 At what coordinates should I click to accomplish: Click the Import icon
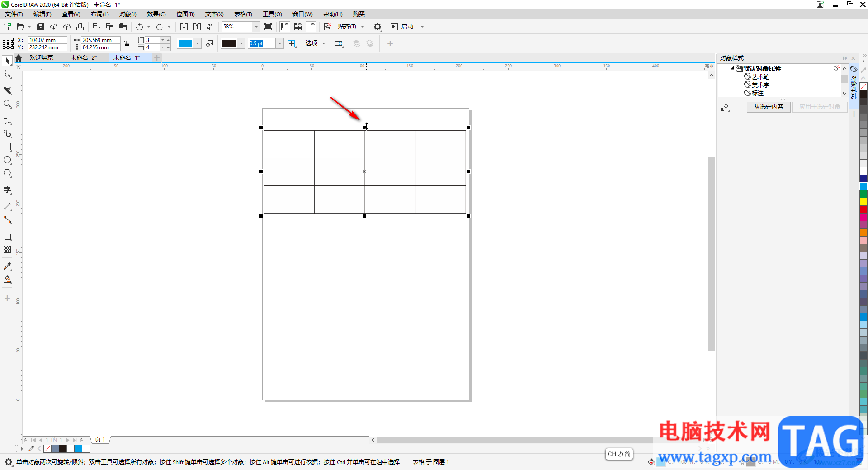(x=184, y=27)
